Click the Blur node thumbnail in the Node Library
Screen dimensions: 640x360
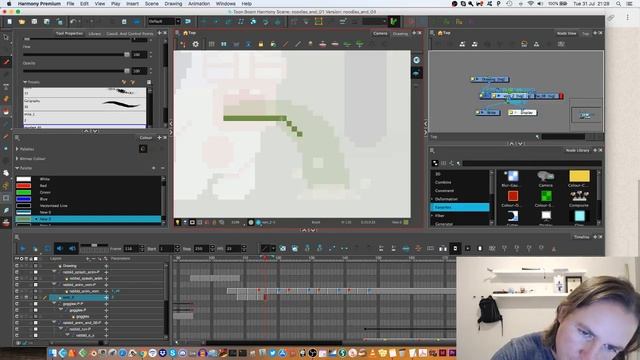click(x=512, y=176)
